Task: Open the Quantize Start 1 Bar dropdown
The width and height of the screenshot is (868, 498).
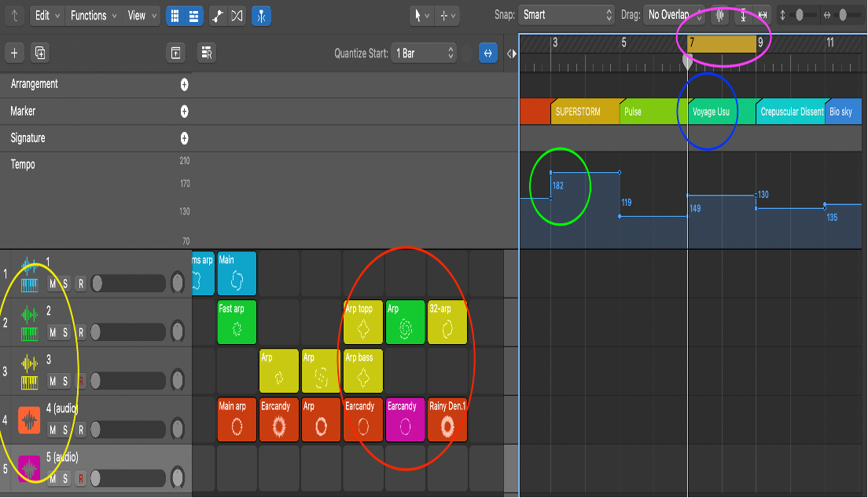Action: click(425, 53)
